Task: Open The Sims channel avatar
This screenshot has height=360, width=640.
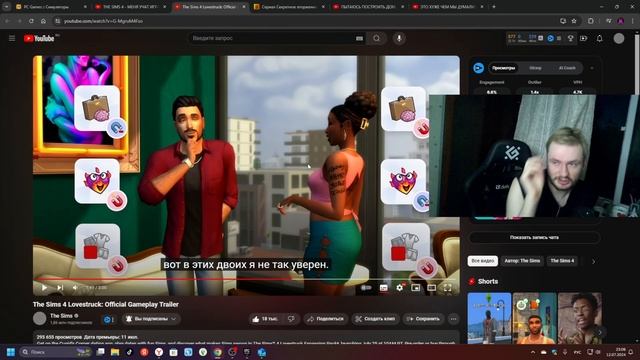Action: [x=40, y=318]
